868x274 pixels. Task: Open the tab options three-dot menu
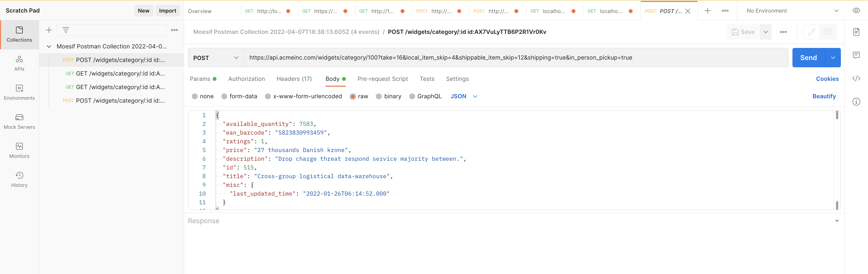click(725, 11)
